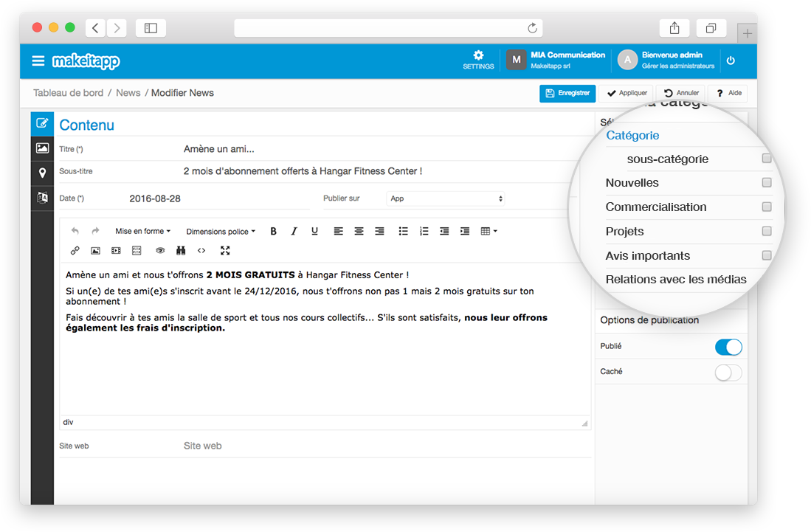
Task: Go to News breadcrumb
Action: tap(128, 93)
